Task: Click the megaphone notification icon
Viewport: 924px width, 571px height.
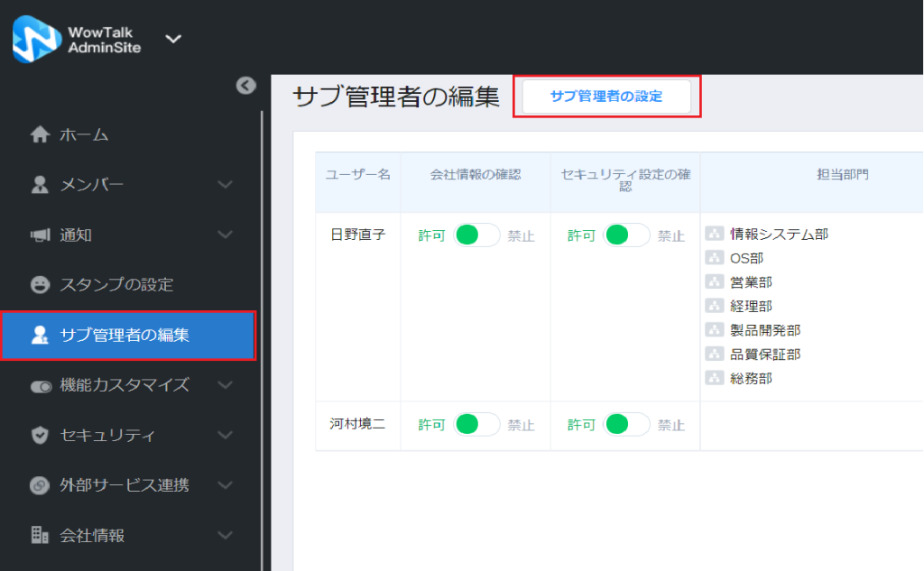Action: click(40, 235)
